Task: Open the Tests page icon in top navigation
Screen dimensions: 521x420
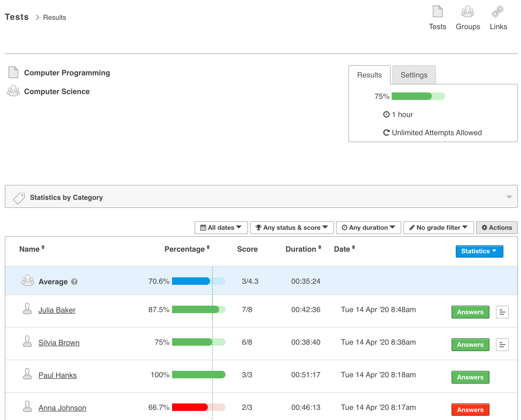Action: (437, 12)
